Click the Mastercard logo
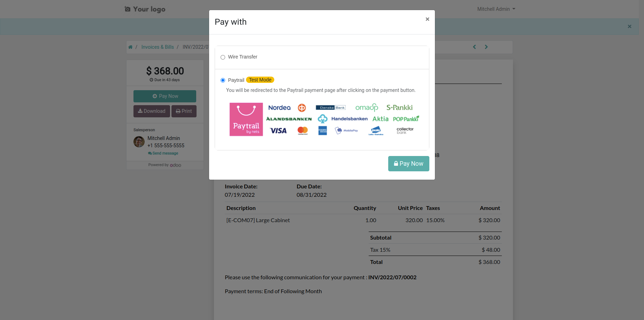This screenshot has width=644, height=320. [302, 131]
